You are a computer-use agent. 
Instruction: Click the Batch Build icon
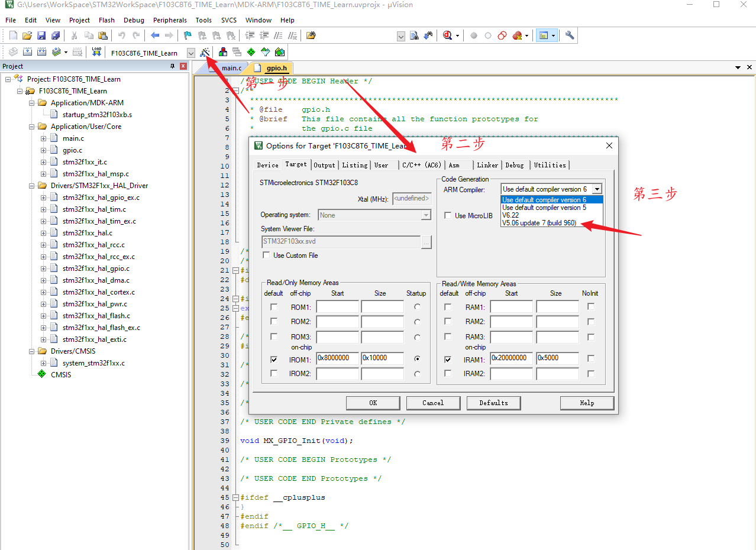coord(57,52)
